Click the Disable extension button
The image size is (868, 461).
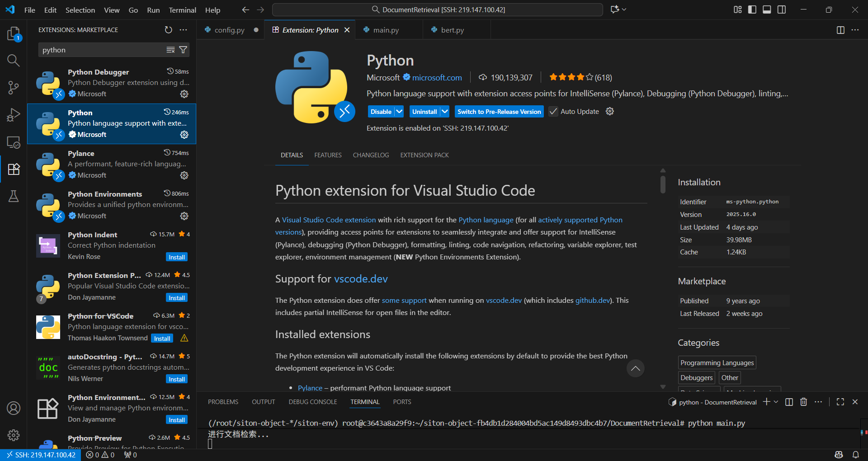pyautogui.click(x=381, y=111)
